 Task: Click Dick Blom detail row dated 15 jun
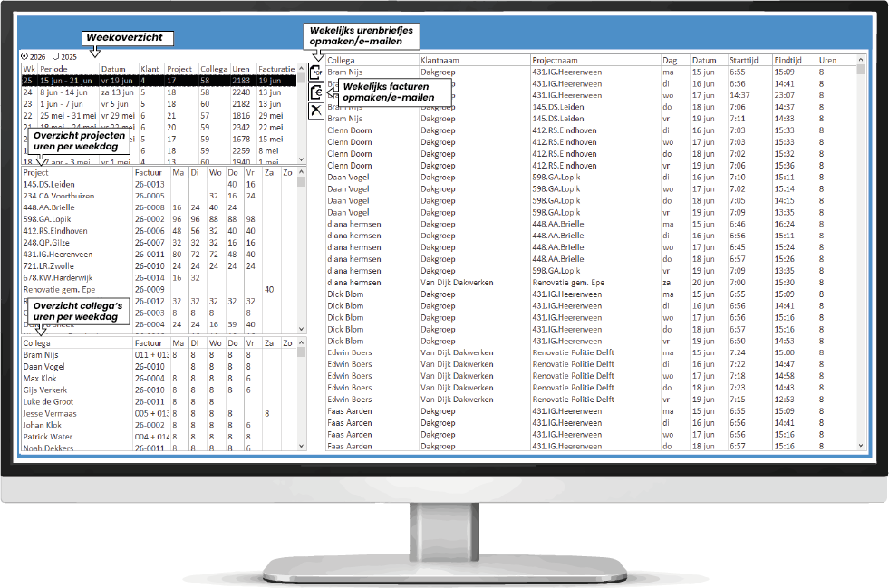click(x=591, y=294)
